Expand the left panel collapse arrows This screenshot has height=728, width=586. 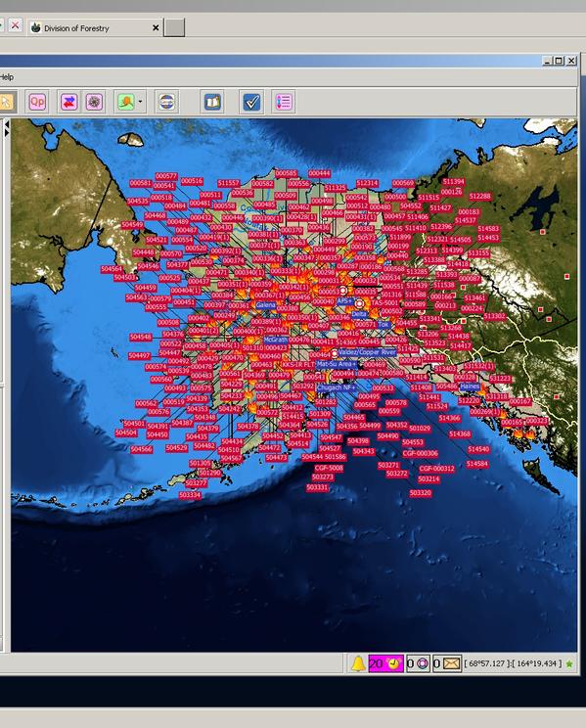(7, 128)
